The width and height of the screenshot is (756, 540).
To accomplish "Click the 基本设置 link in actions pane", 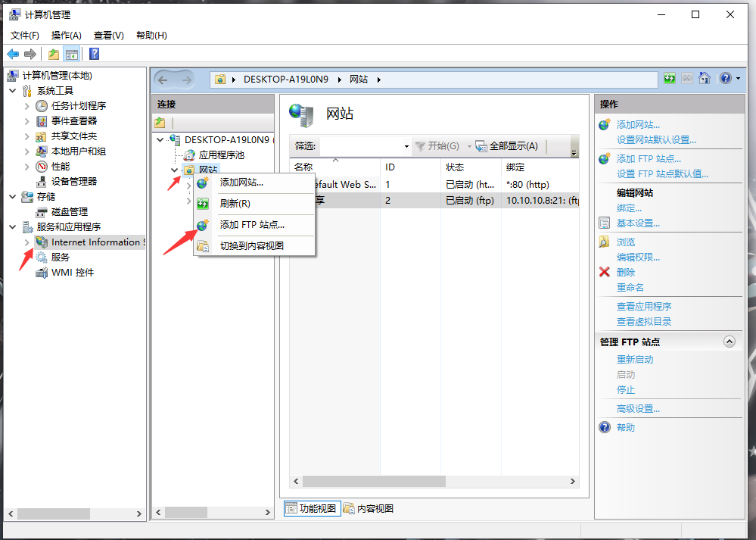I will click(x=638, y=223).
